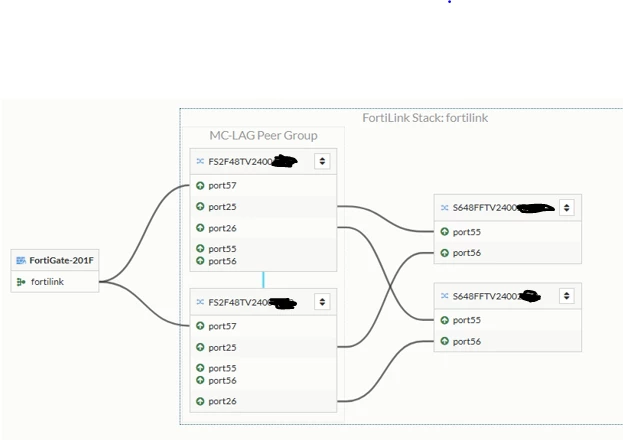Click port55 up-status icon in lower FS2F48TV switch
Image resolution: width=623 pixels, height=440 pixels.
click(x=200, y=368)
